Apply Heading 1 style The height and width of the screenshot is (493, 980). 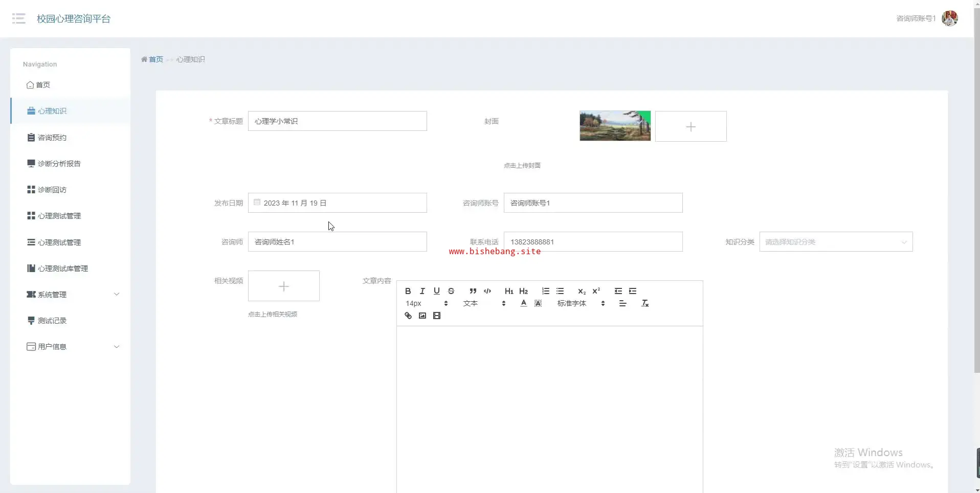[509, 291]
